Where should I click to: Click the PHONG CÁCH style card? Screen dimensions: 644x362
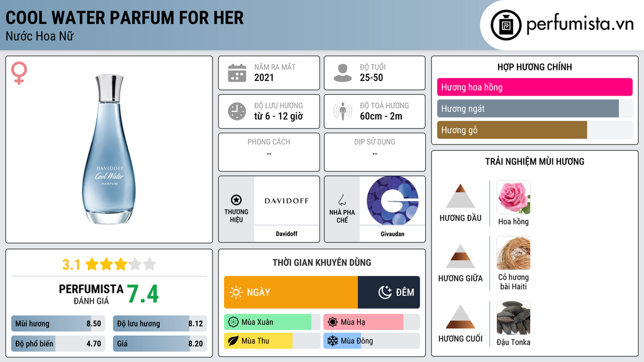click(269, 152)
